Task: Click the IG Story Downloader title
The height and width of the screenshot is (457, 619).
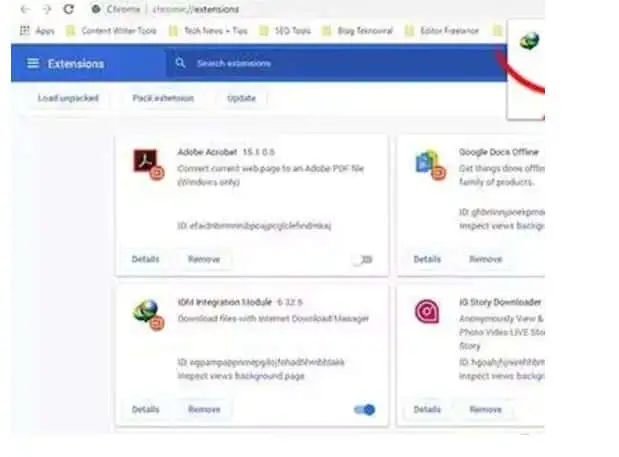Action: tap(500, 302)
